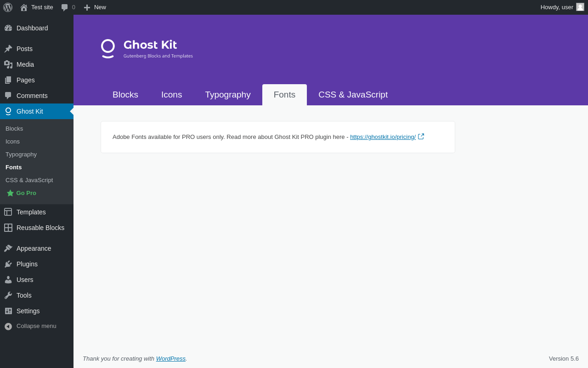Open the comments bubble icon in admin bar
588x368 pixels.
pos(65,7)
